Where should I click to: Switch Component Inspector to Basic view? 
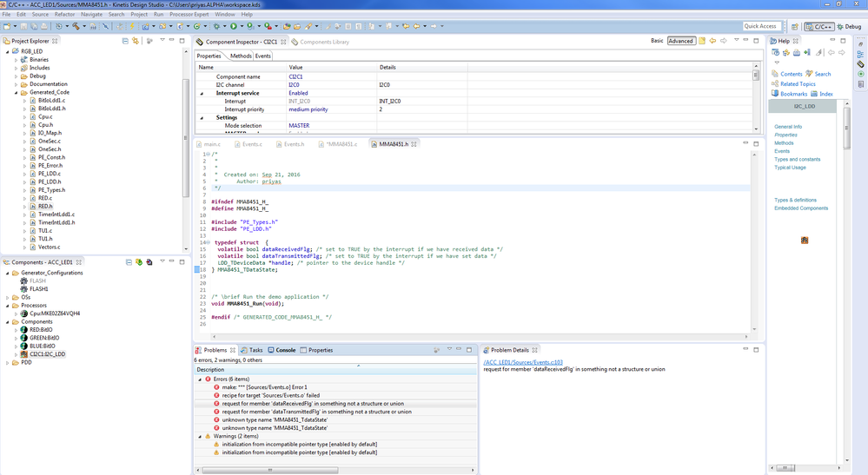[657, 41]
